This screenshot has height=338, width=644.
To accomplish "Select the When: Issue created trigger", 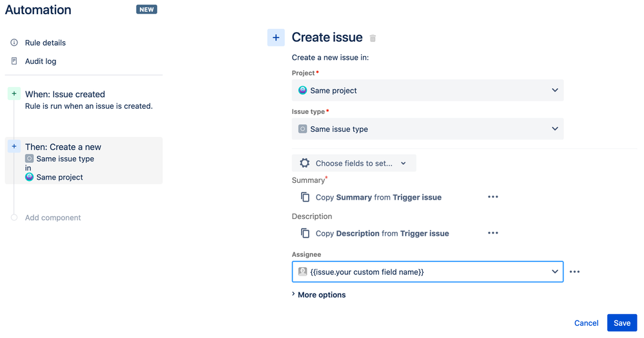I will click(65, 94).
